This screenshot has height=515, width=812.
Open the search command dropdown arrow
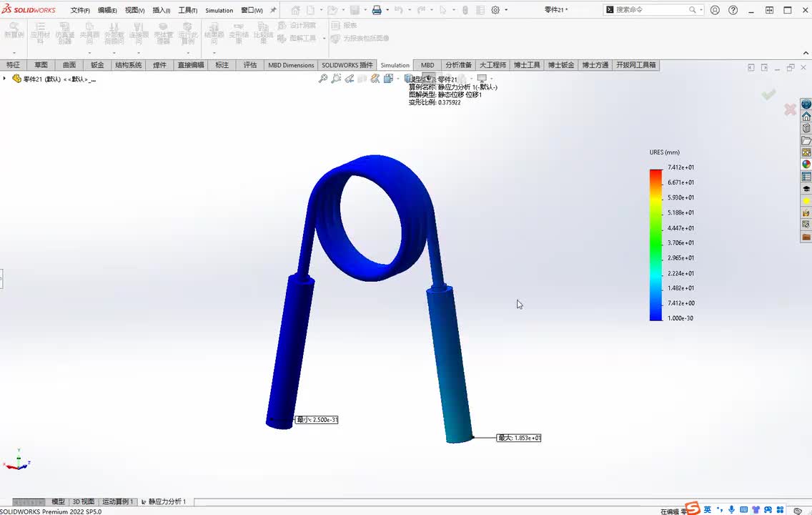click(701, 10)
